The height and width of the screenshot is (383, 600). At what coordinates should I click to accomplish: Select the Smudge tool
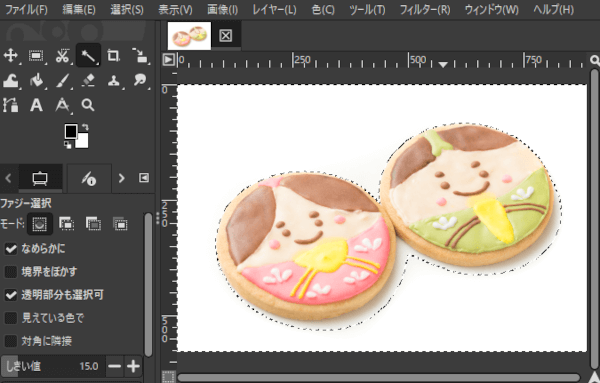pyautogui.click(x=140, y=81)
